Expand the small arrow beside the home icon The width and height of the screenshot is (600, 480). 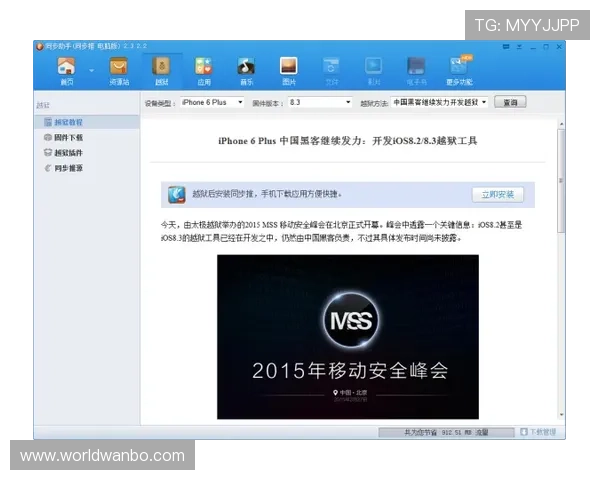point(91,71)
